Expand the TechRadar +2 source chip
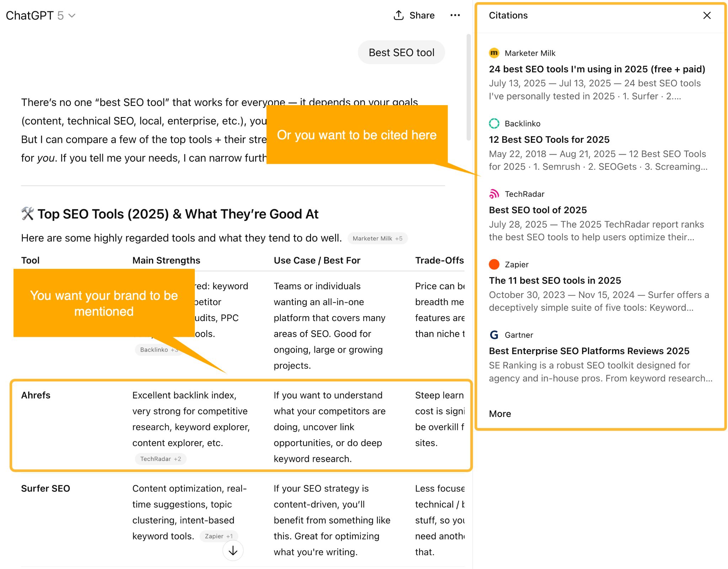 [160, 459]
